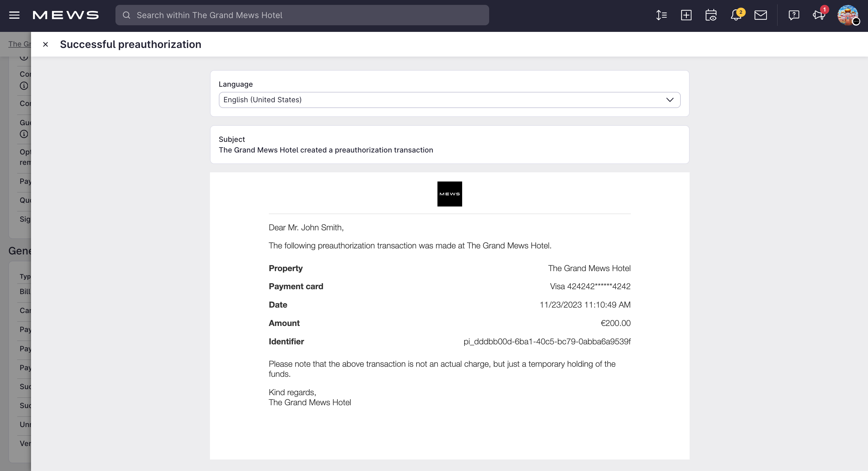Image resolution: width=868 pixels, height=471 pixels.
Task: Close the Successful preauthorization panel
Action: pos(45,45)
